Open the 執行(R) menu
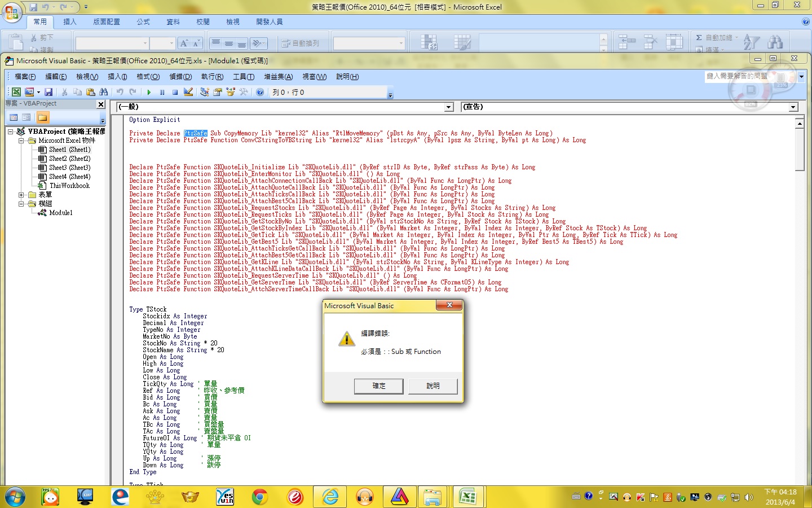This screenshot has width=812, height=508. click(x=212, y=77)
